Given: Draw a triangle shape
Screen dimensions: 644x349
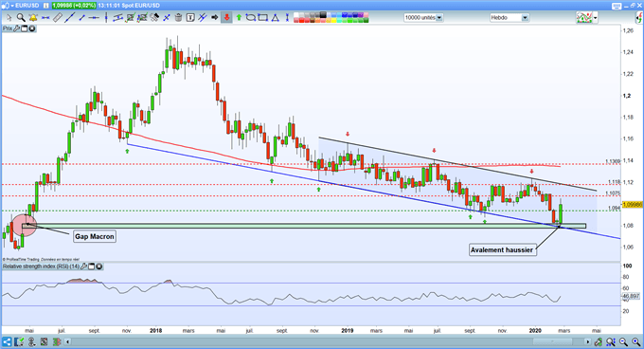Looking at the screenshot, I should click(x=276, y=18).
